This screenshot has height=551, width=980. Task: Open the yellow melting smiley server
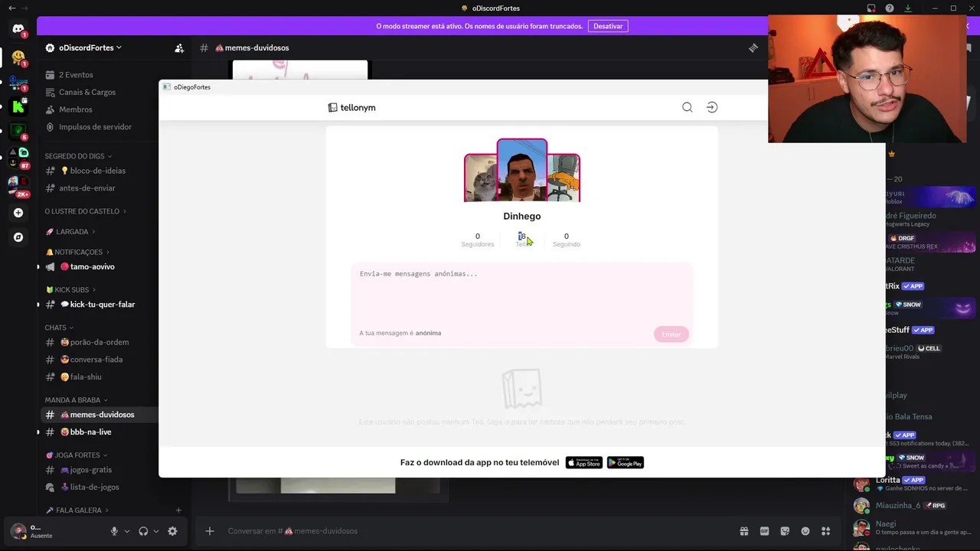click(x=18, y=57)
